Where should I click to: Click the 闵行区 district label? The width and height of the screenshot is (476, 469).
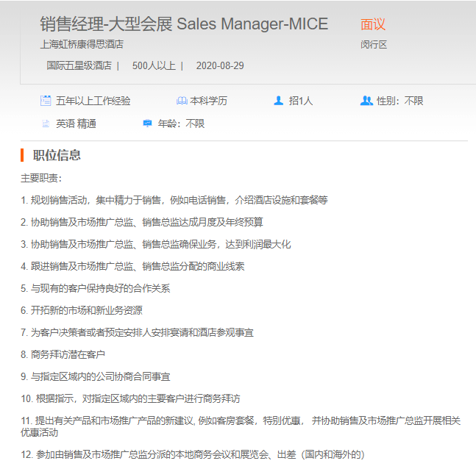click(374, 44)
